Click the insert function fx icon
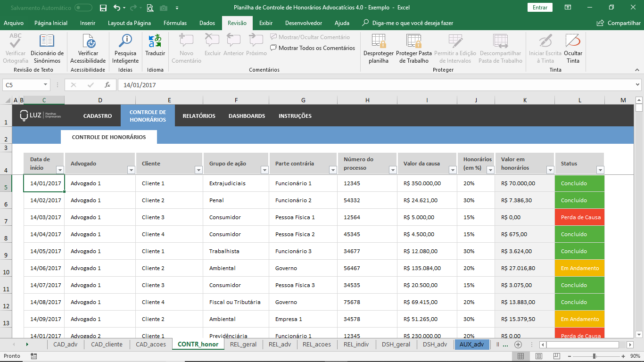Viewport: 644px width, 362px height. tap(107, 85)
